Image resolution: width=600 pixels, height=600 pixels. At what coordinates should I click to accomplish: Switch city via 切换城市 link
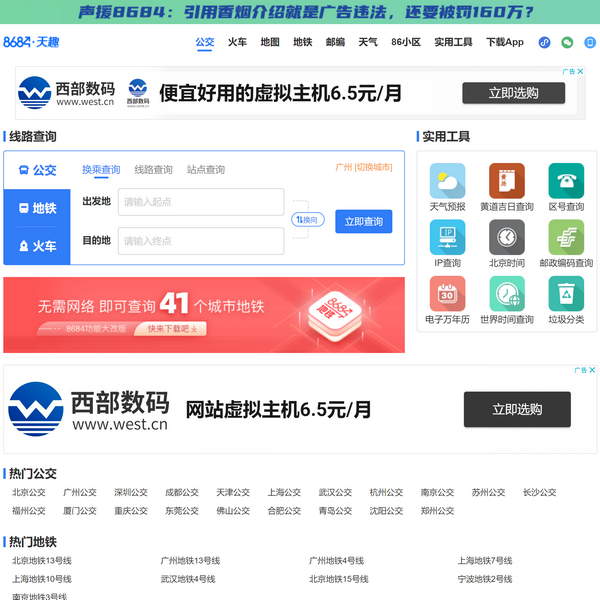coord(374,168)
